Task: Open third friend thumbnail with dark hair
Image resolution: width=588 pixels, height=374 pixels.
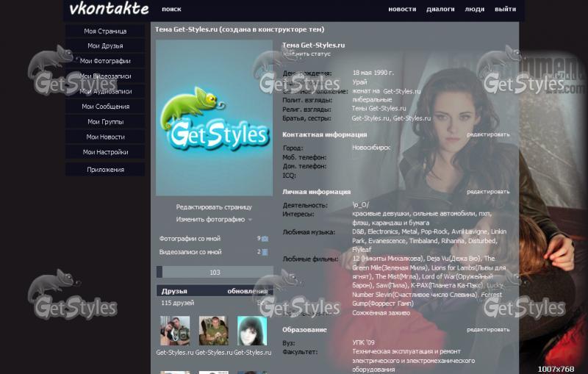Action: (252, 331)
